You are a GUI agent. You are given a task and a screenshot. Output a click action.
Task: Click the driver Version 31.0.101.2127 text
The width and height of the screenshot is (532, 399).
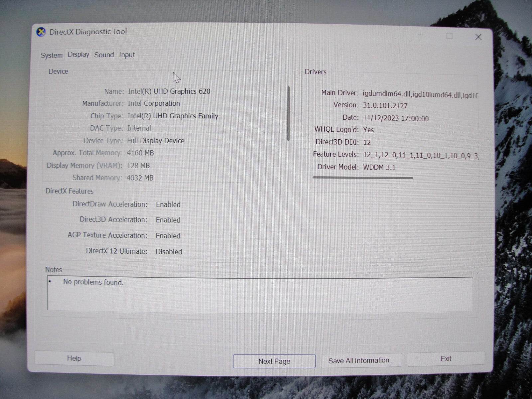pyautogui.click(x=385, y=106)
